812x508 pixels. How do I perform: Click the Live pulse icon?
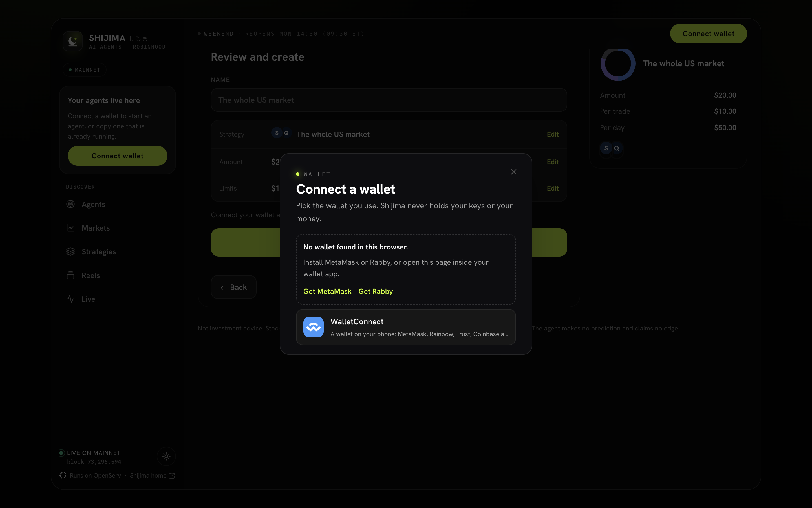(70, 299)
